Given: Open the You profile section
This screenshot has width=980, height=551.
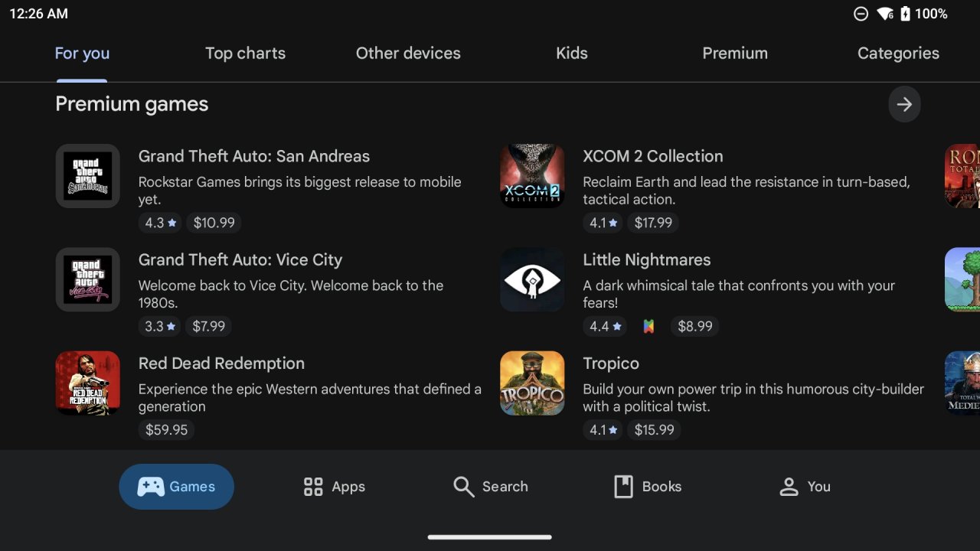Looking at the screenshot, I should click(805, 487).
